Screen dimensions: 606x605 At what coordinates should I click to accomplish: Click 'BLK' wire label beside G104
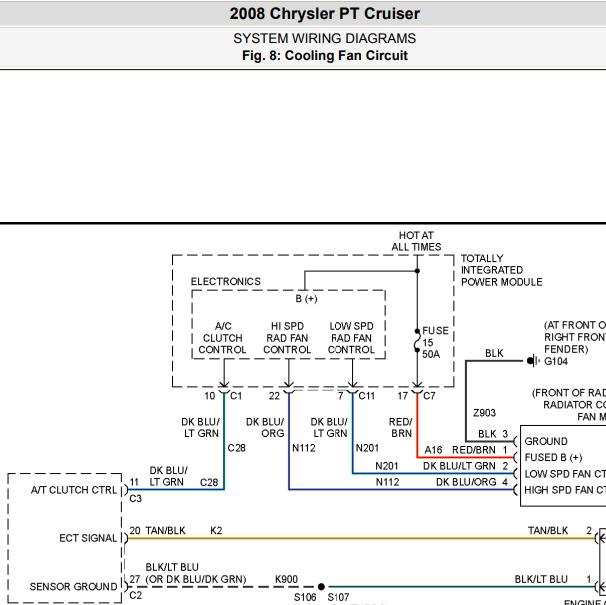(x=494, y=353)
